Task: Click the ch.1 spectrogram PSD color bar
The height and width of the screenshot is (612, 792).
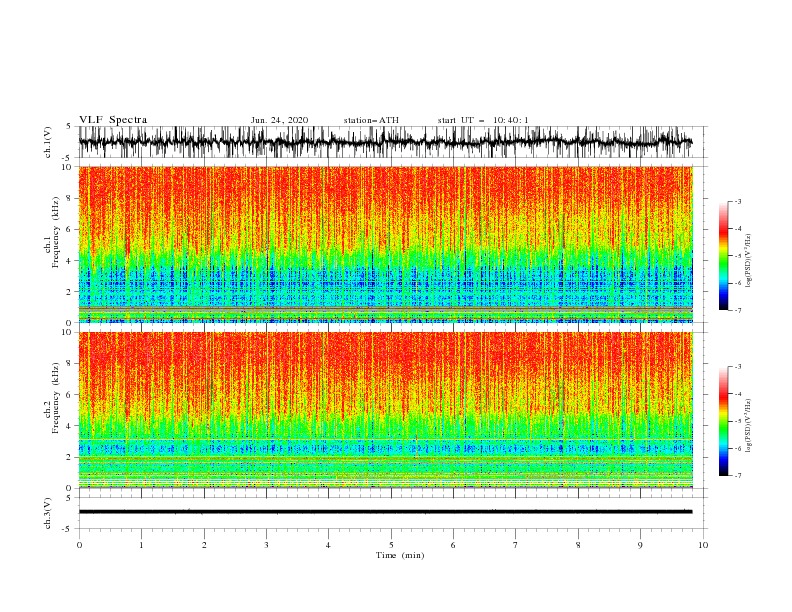Action: (x=723, y=256)
